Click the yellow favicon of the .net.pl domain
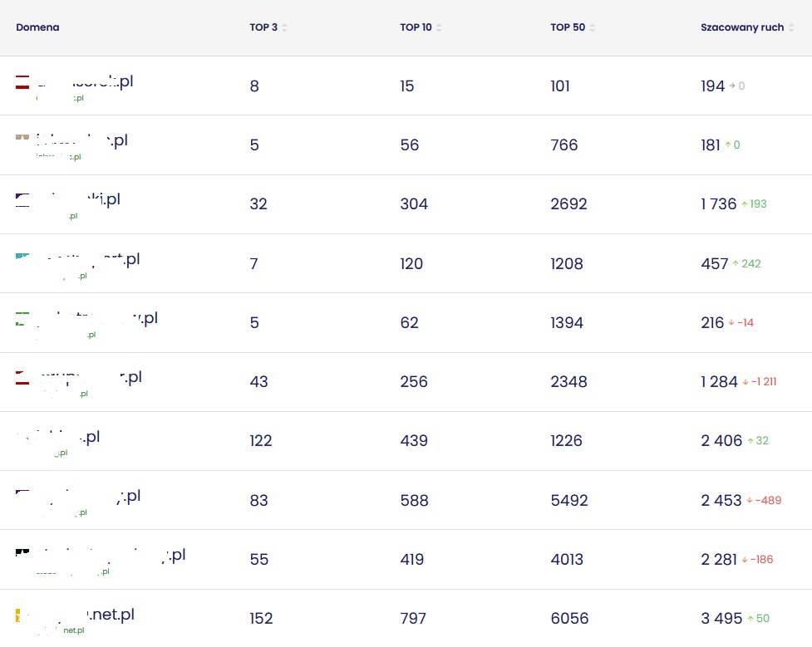 [17, 615]
